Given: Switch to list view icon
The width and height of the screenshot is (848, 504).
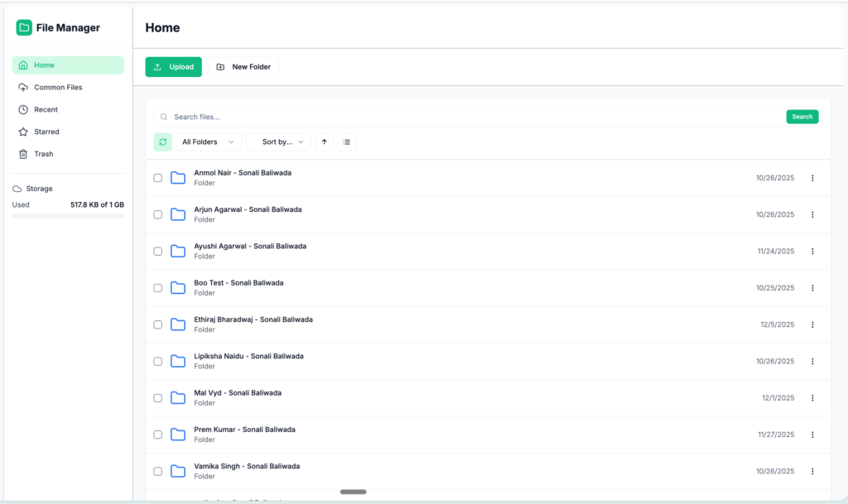Looking at the screenshot, I should (347, 142).
